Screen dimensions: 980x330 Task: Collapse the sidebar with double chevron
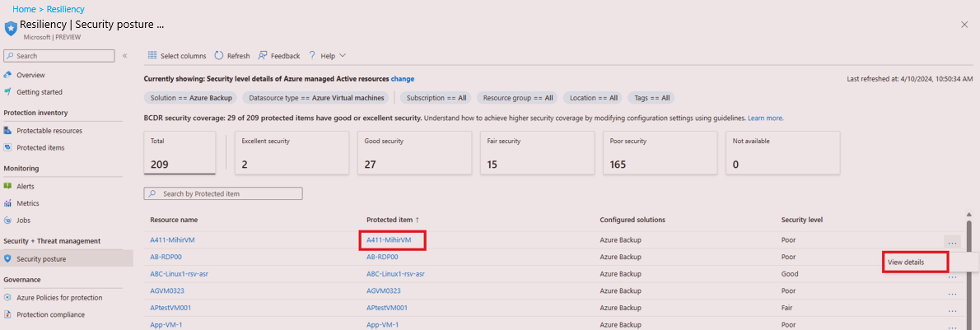pyautogui.click(x=125, y=56)
